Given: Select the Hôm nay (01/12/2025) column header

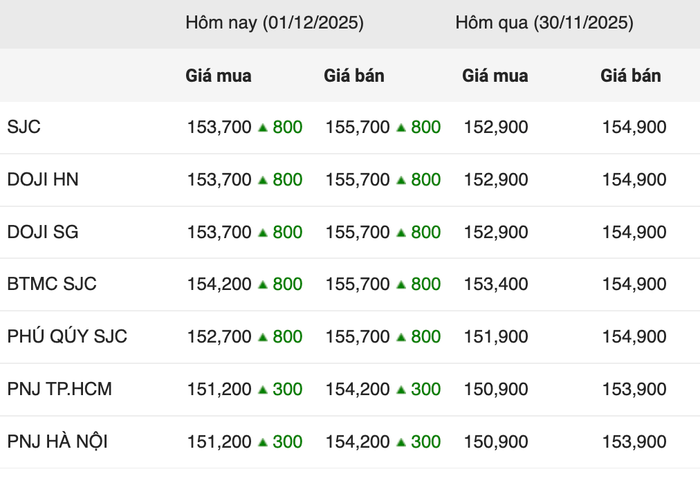Looking at the screenshot, I should [x=274, y=22].
